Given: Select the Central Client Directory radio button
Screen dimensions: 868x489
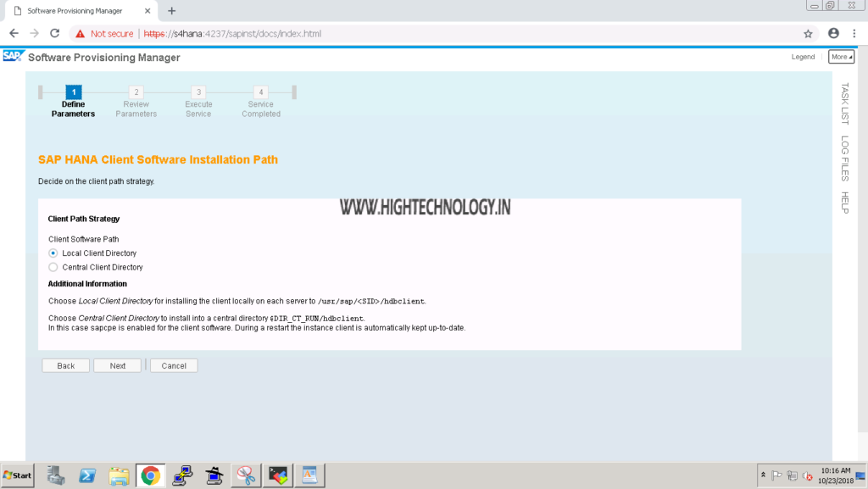Looking at the screenshot, I should pyautogui.click(x=53, y=267).
